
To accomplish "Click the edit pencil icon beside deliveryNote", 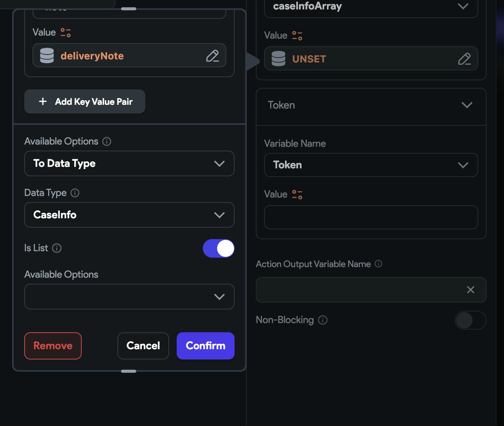I will point(212,56).
